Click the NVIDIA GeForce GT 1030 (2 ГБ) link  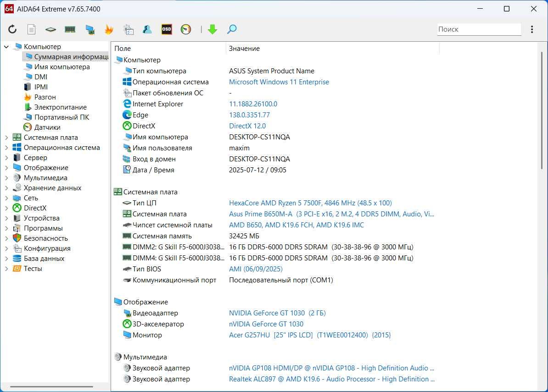pos(277,313)
